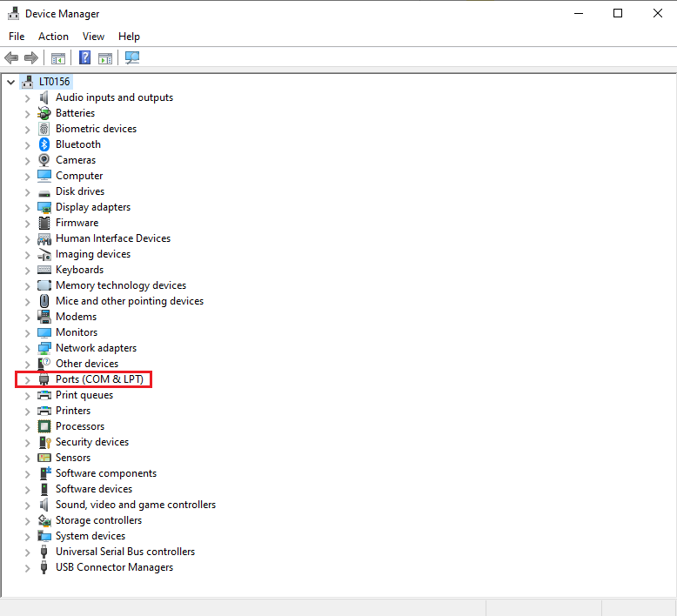Maximize the Device Manager window

point(618,13)
